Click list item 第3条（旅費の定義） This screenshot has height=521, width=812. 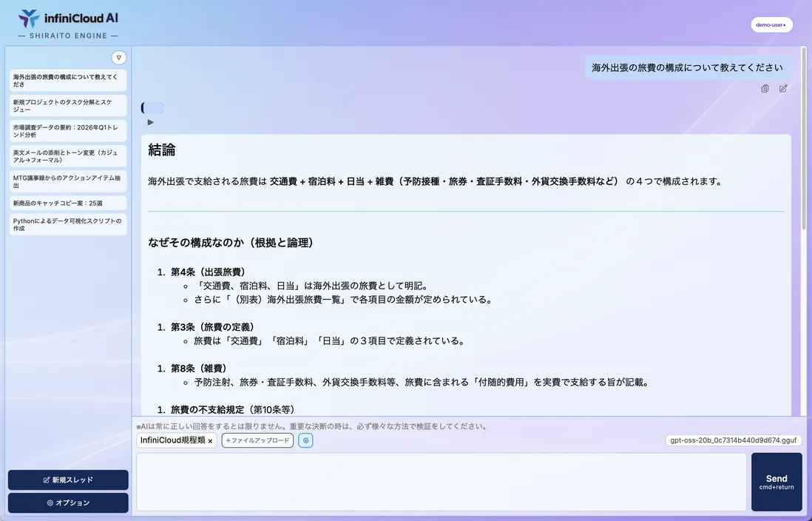[x=213, y=327]
